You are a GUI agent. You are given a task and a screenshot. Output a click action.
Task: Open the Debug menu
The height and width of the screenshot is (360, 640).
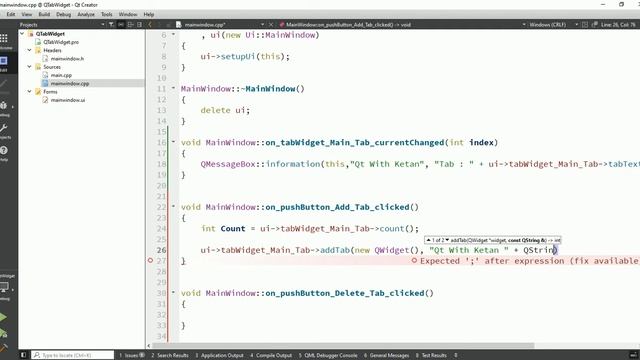point(63,14)
